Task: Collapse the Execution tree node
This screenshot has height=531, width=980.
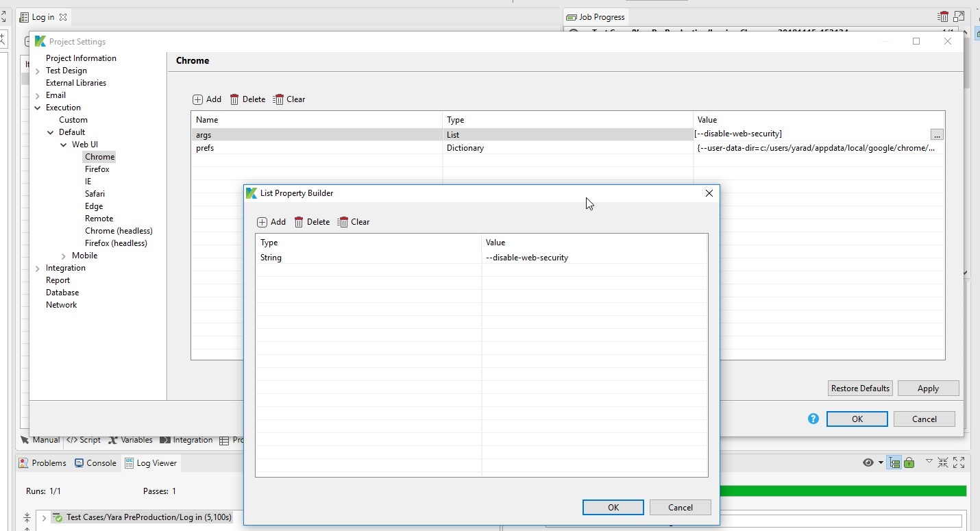Action: point(38,108)
